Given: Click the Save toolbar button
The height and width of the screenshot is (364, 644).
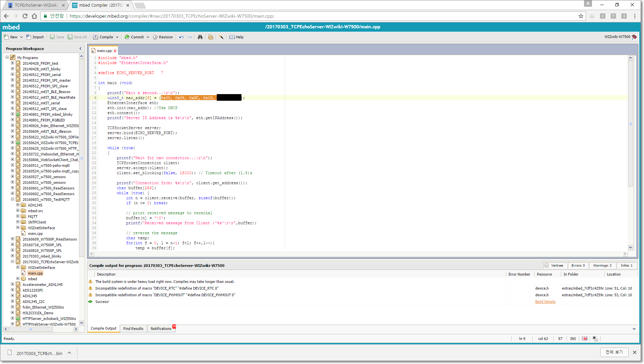Looking at the screenshot, I should pyautogui.click(x=57, y=37).
